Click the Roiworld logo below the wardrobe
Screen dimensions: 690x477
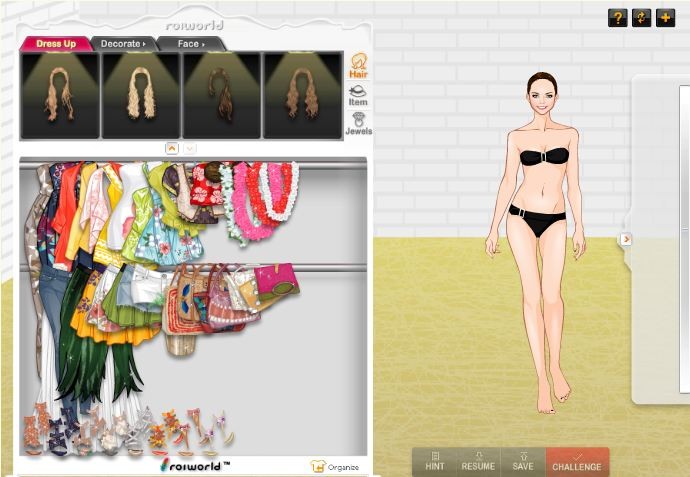click(x=195, y=464)
